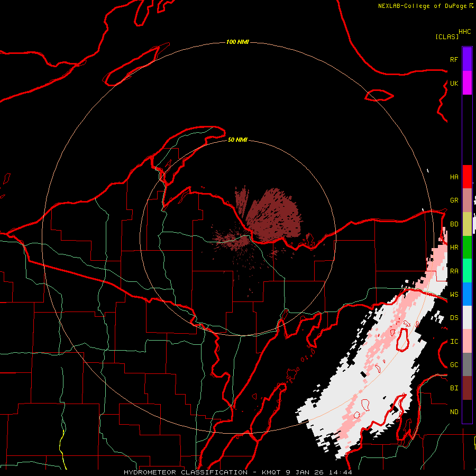Click the HR green legend swatch

tap(467, 247)
